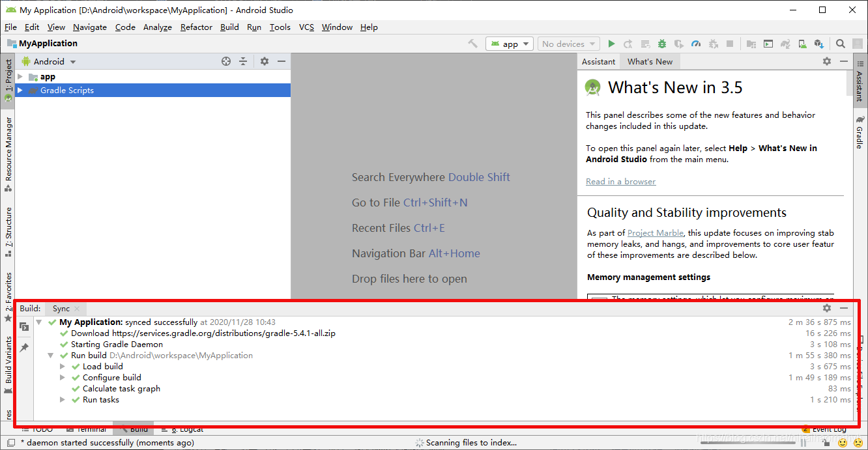The height and width of the screenshot is (450, 868).
Task: Click the user account avatar icon
Action: (x=858, y=44)
